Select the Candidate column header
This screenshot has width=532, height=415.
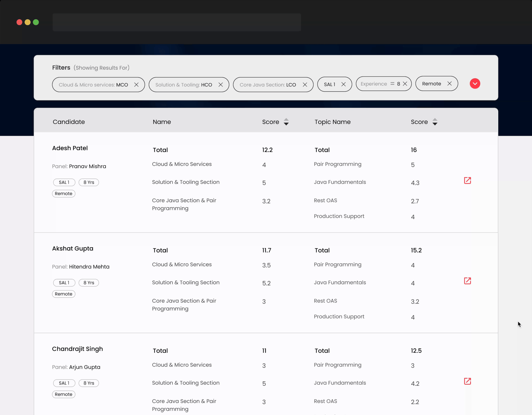click(x=69, y=122)
